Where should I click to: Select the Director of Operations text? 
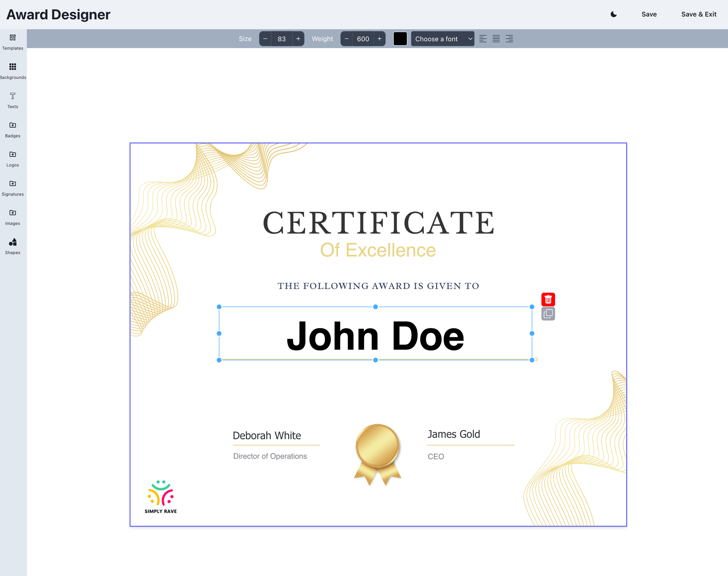270,456
